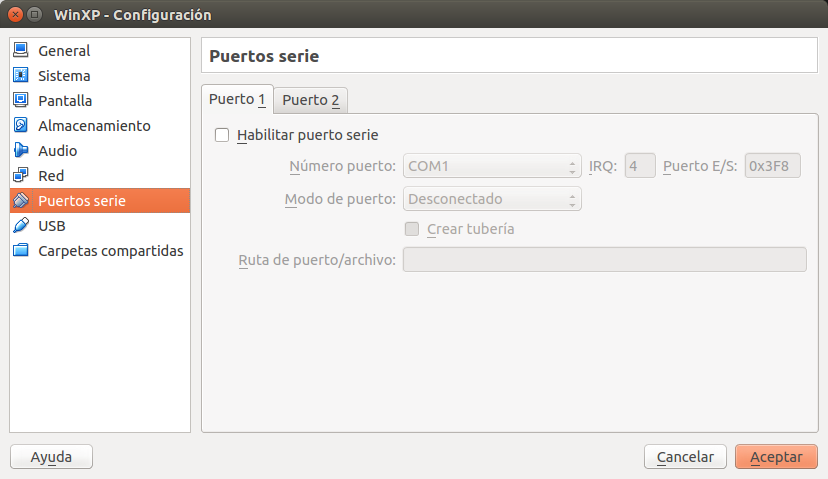Click the USB plug icon
Viewport: 828px width, 479px height.
20,225
